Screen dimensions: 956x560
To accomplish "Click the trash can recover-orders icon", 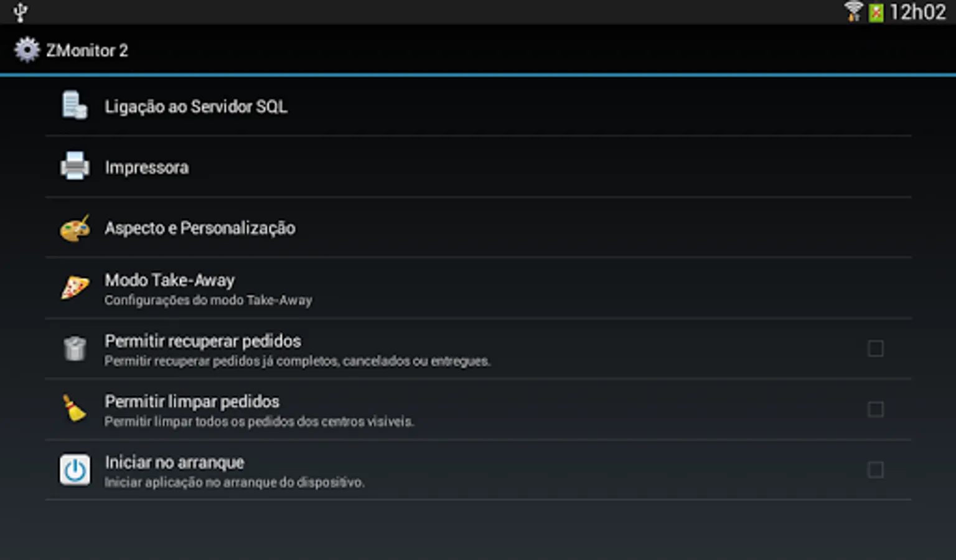I will click(75, 348).
